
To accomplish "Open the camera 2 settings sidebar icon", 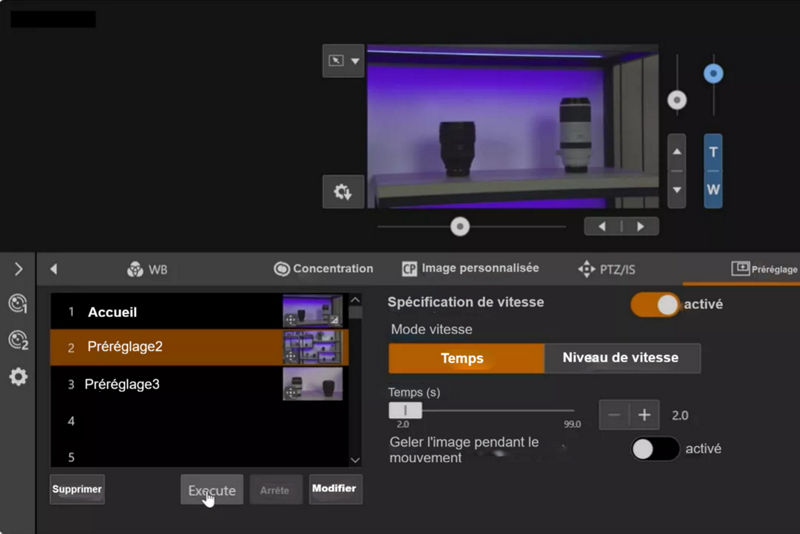I will pos(18,340).
